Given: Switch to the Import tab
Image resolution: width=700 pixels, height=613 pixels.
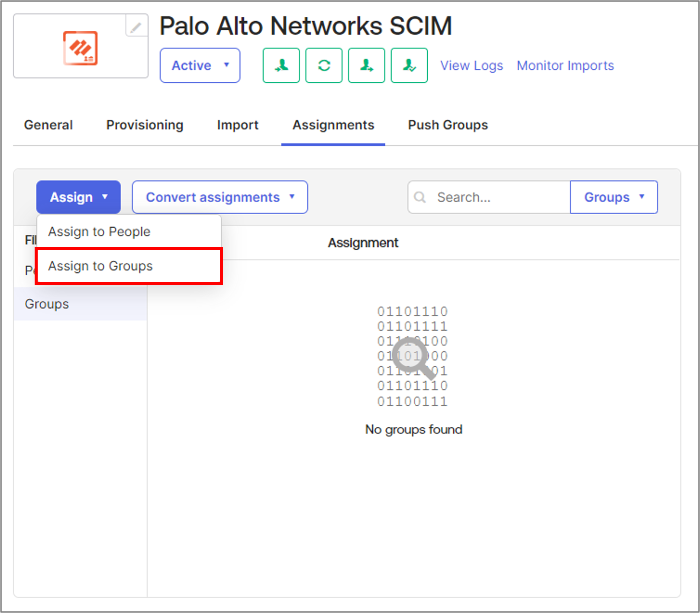Looking at the screenshot, I should tap(238, 125).
